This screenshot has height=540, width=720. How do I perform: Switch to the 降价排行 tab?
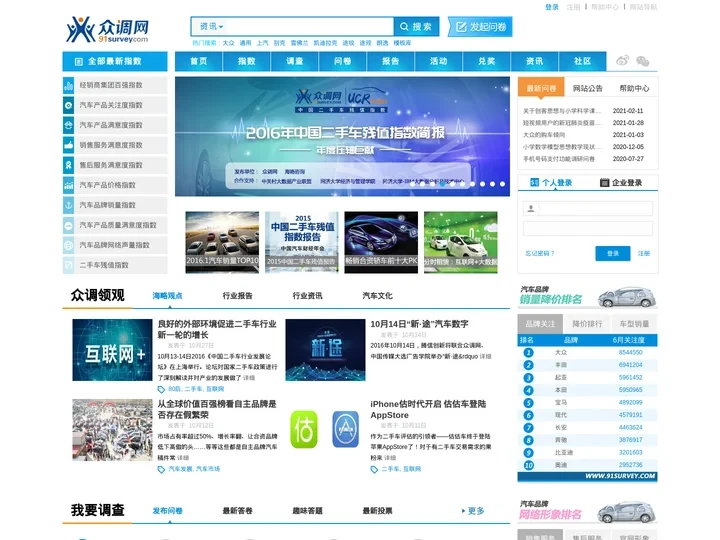(x=587, y=324)
